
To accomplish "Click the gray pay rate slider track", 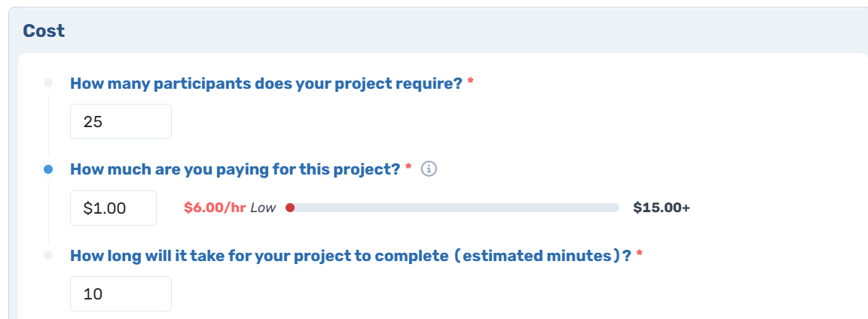I will 452,208.
